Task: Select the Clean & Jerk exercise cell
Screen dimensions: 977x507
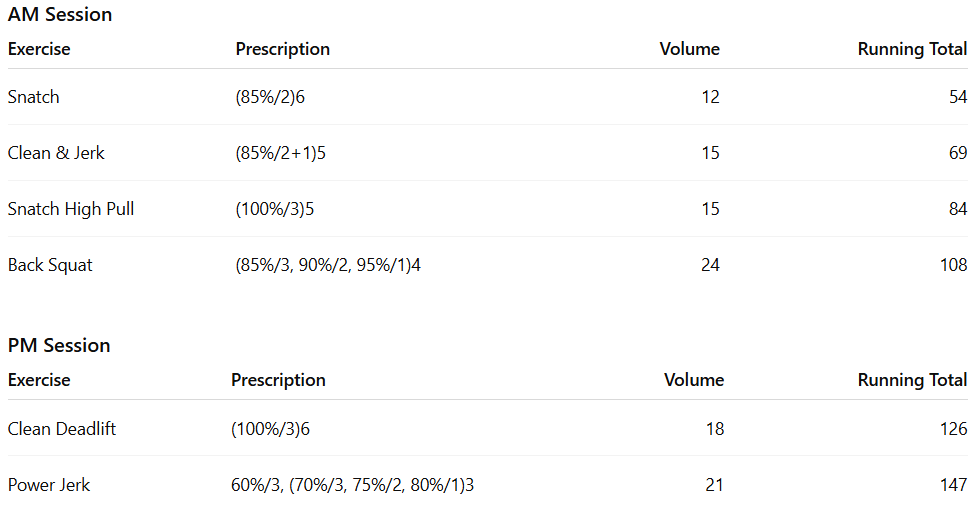Action: pos(56,153)
